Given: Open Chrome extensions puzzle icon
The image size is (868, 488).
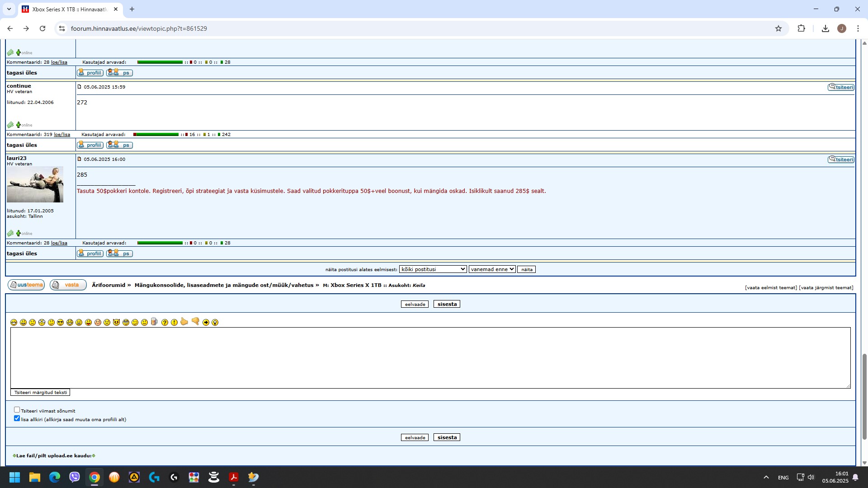Looking at the screenshot, I should 801,28.
